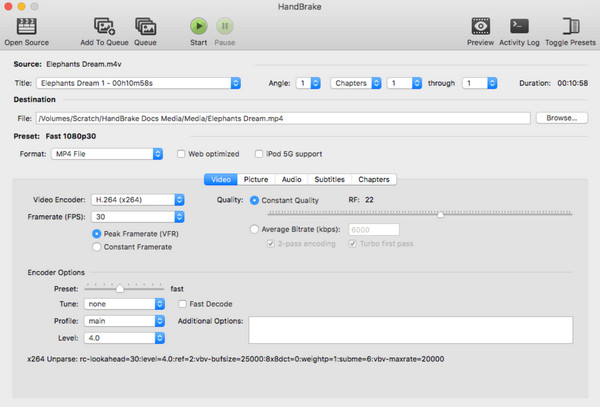This screenshot has height=407, width=600.
Task: Open the Profile dropdown set to main
Action: tap(124, 321)
